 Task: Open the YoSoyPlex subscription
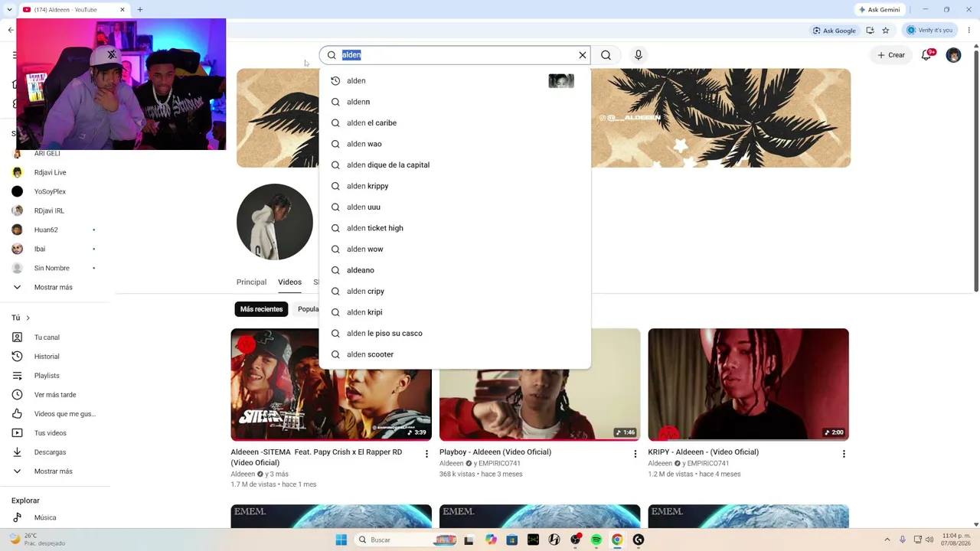coord(55,191)
